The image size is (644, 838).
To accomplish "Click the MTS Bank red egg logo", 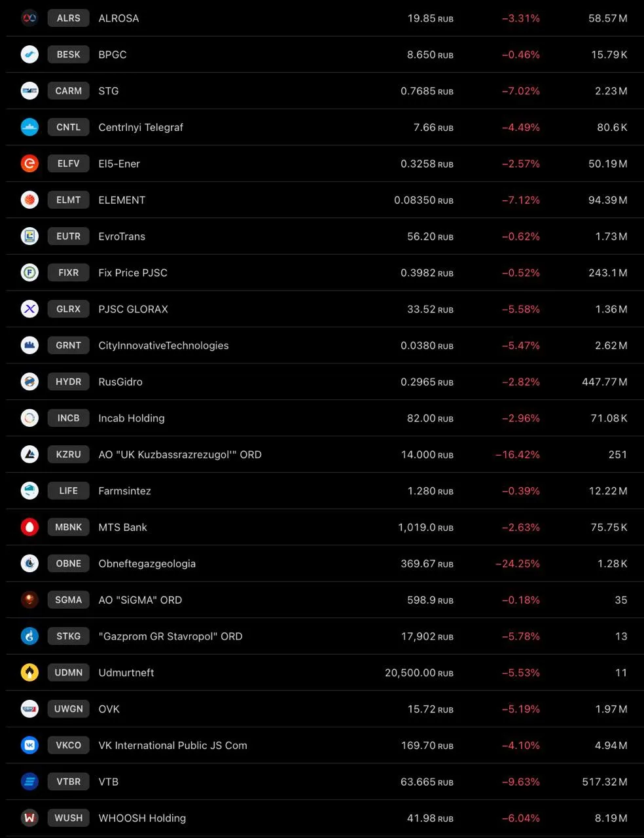I will [x=29, y=527].
